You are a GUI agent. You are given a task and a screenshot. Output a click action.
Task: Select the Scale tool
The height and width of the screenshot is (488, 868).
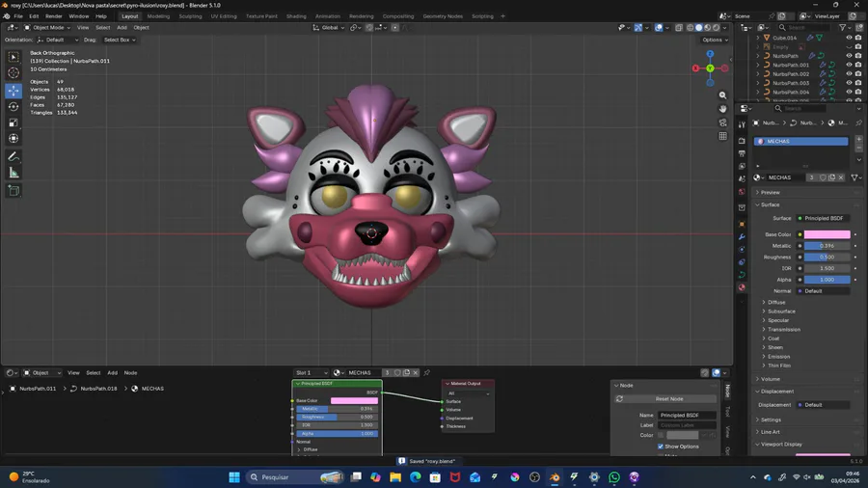pos(14,122)
